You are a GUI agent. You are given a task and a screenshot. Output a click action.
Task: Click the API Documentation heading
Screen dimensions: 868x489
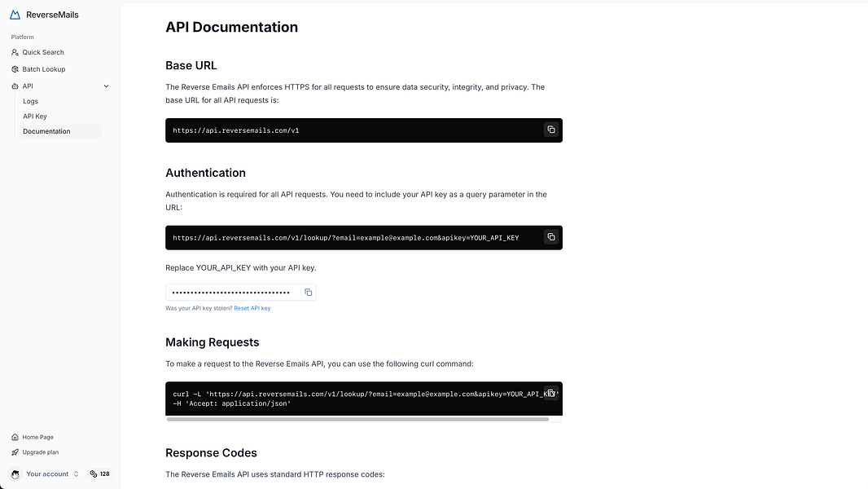pos(231,27)
